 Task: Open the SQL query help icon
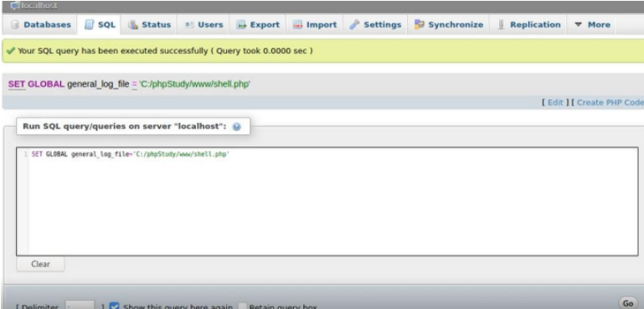[x=236, y=126]
